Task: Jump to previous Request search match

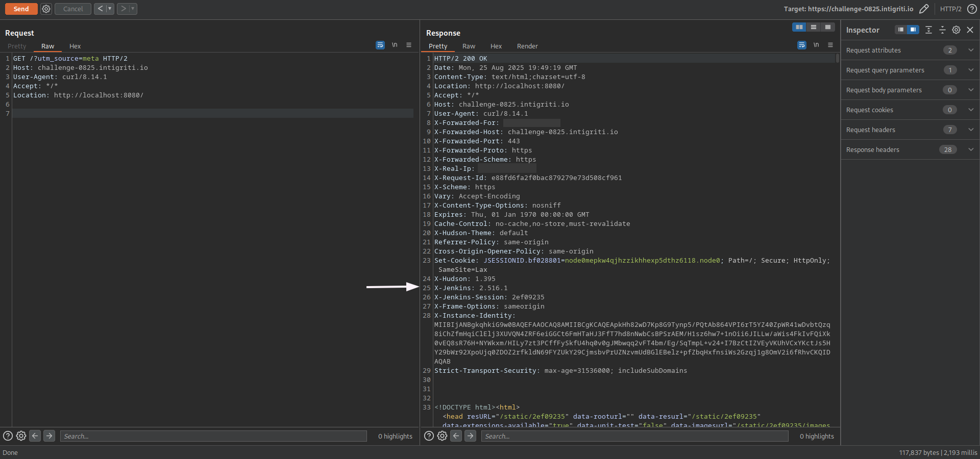Action: pyautogui.click(x=35, y=436)
